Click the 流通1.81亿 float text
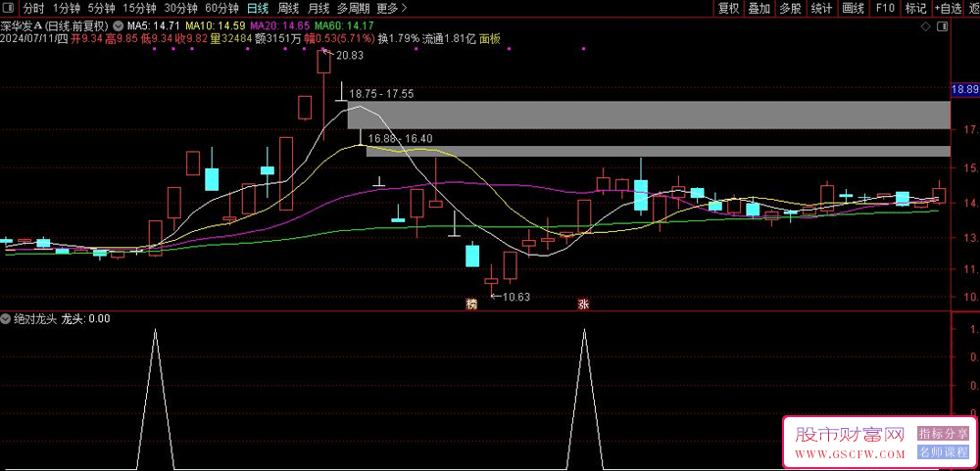The image size is (980, 471). pos(450,39)
